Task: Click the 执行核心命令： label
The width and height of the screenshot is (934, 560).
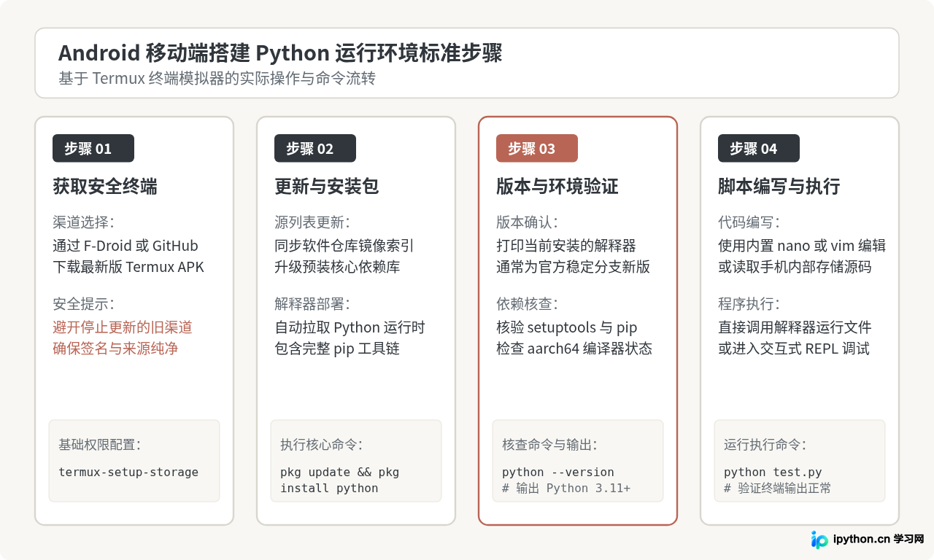Action: click(322, 445)
